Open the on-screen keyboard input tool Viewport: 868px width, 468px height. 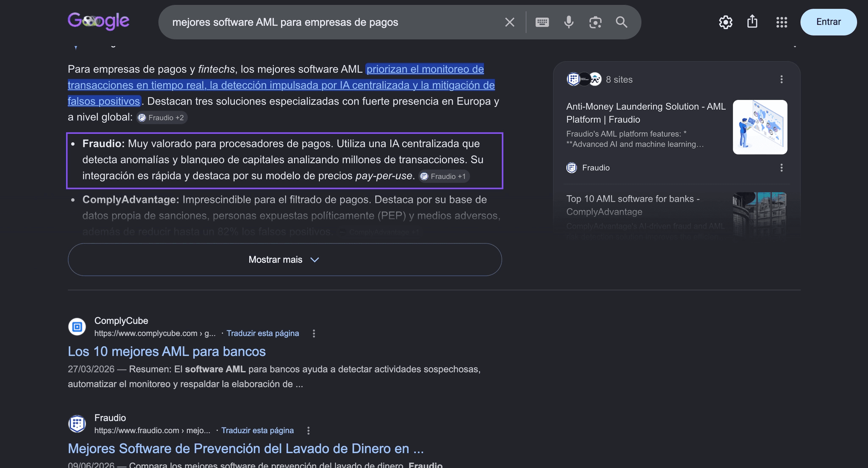[542, 22]
